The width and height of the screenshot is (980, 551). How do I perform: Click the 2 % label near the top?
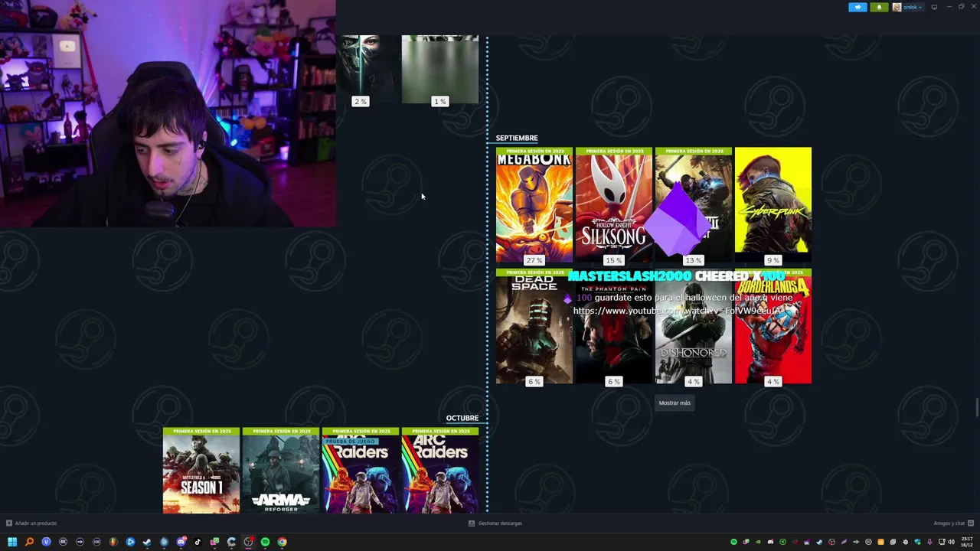(x=360, y=101)
